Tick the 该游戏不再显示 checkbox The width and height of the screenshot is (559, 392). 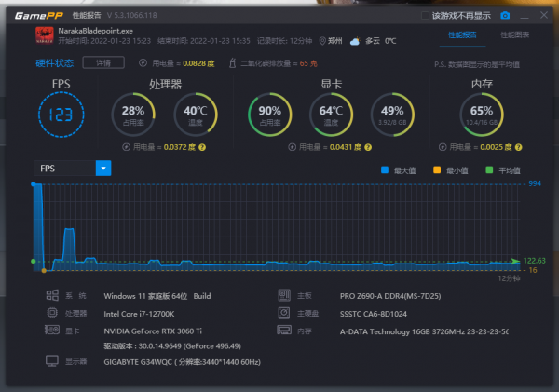click(x=425, y=15)
